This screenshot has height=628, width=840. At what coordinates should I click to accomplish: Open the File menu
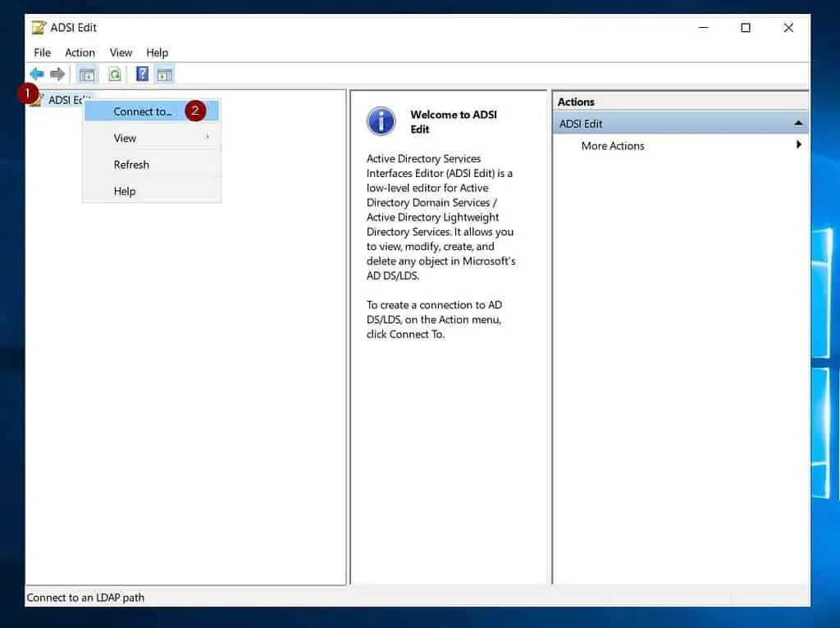(x=42, y=52)
